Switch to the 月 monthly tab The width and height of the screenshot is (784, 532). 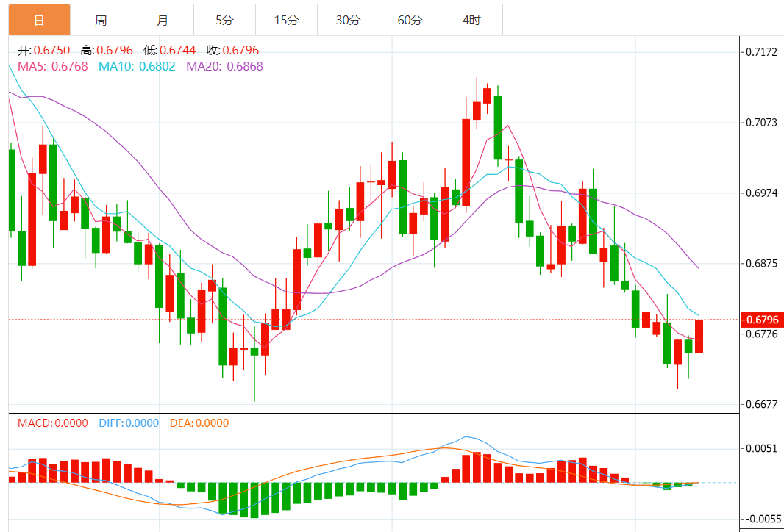163,20
